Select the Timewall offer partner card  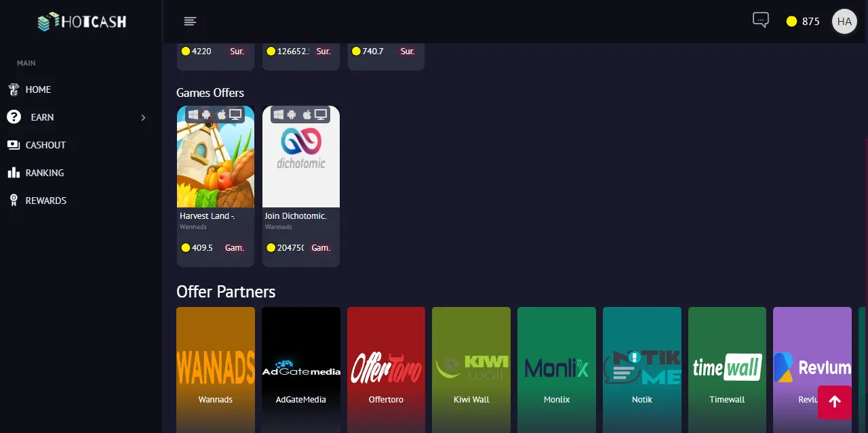(727, 369)
